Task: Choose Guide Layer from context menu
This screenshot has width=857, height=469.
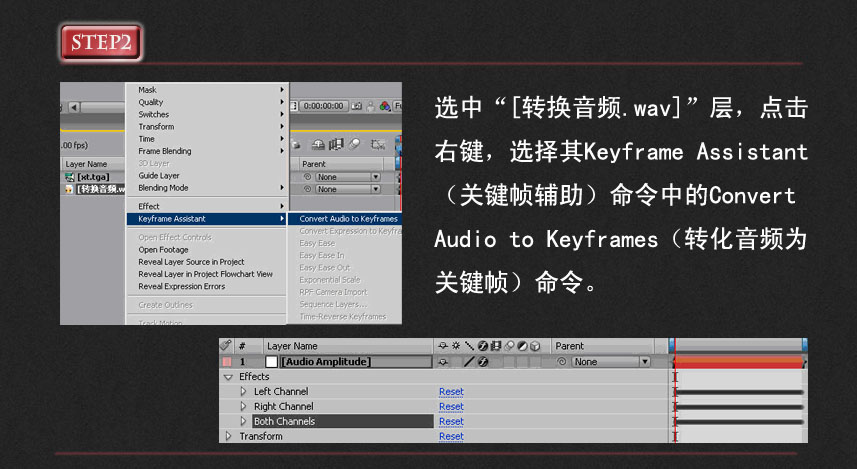Action: click(x=207, y=175)
